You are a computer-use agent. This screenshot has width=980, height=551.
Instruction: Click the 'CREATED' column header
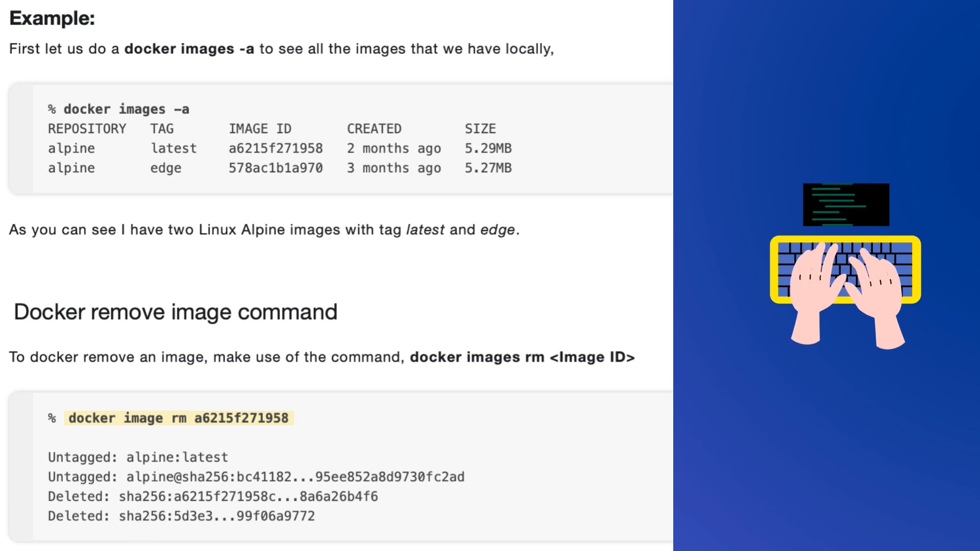(x=374, y=129)
